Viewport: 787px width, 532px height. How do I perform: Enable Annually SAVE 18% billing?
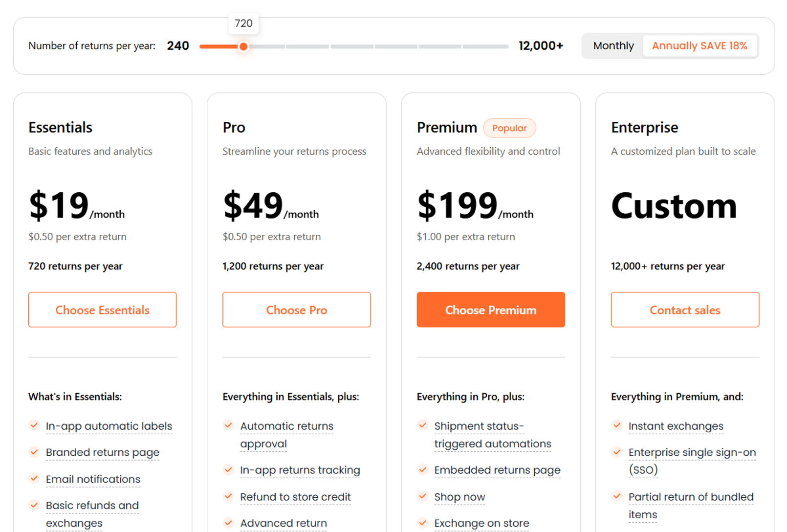tap(700, 45)
